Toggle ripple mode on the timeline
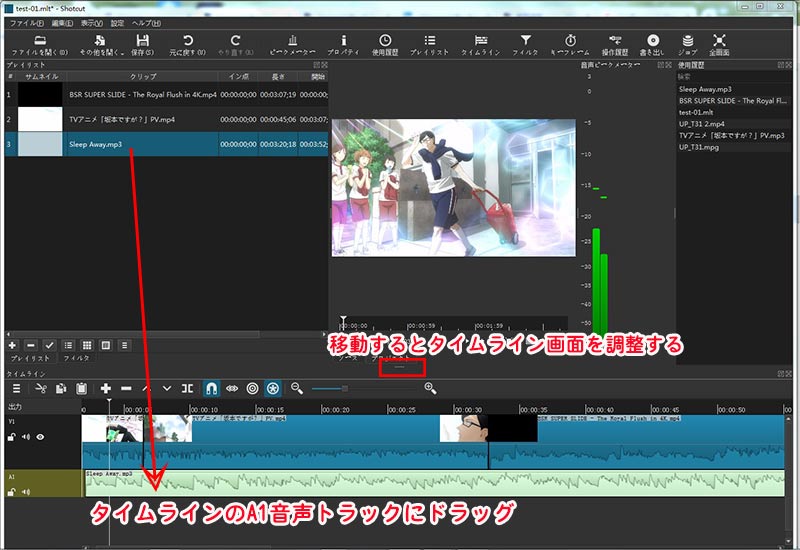 (x=253, y=389)
